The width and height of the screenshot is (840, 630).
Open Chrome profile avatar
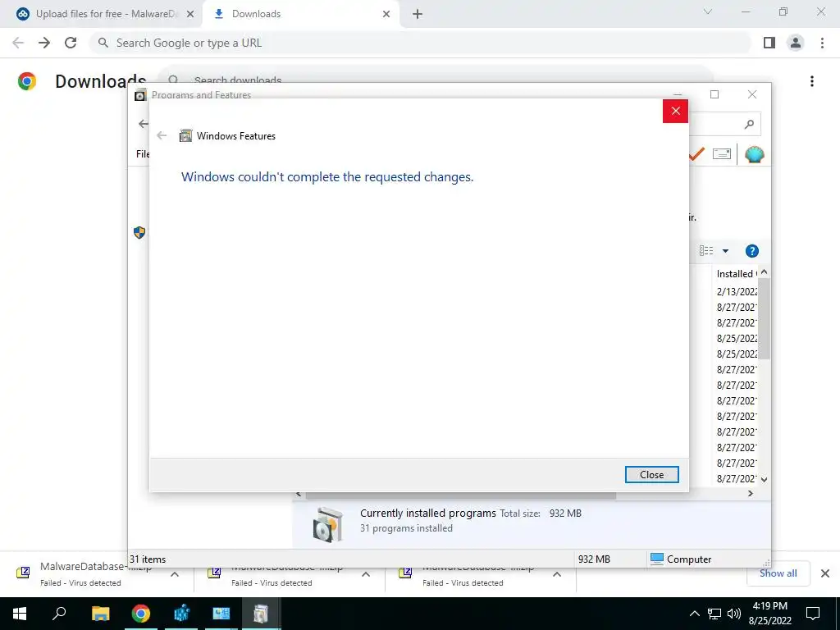point(796,43)
